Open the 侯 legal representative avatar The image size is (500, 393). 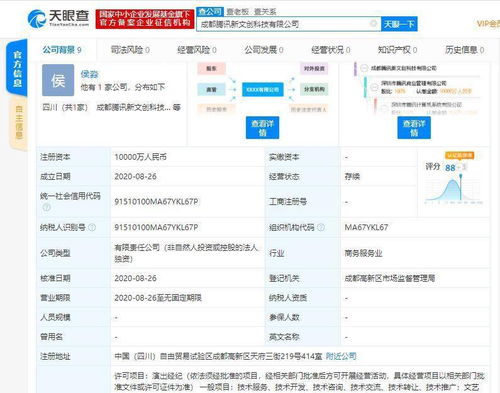pos(58,80)
